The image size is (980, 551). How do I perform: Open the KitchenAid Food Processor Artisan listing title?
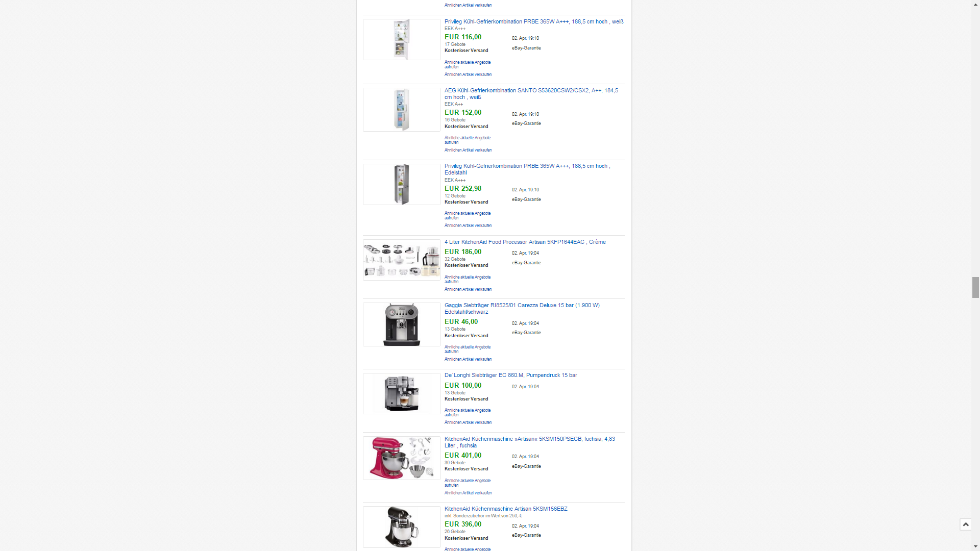pos(525,242)
